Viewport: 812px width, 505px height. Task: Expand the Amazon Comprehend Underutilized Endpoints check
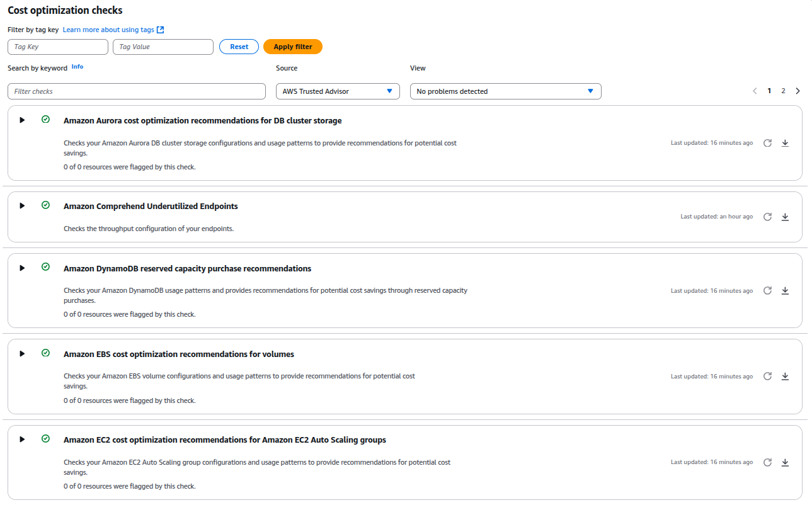tap(22, 206)
